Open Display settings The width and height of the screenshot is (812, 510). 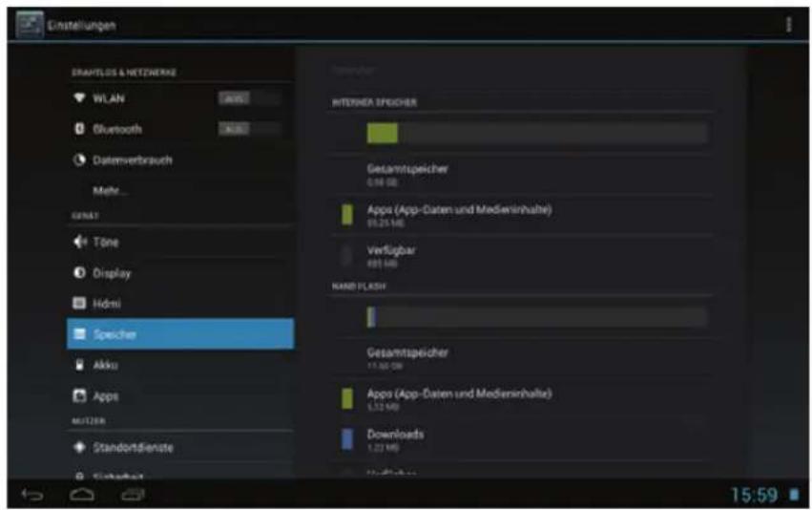180,272
